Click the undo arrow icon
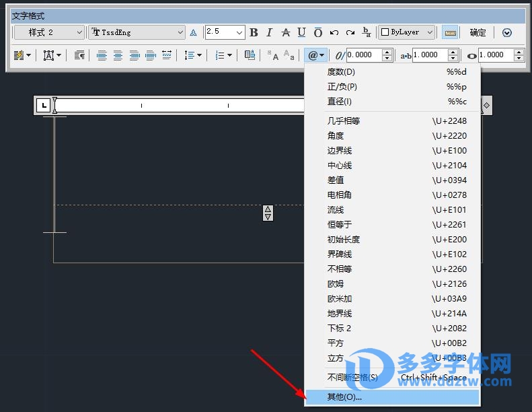Image resolution: width=532 pixels, height=412 pixels. (334, 32)
